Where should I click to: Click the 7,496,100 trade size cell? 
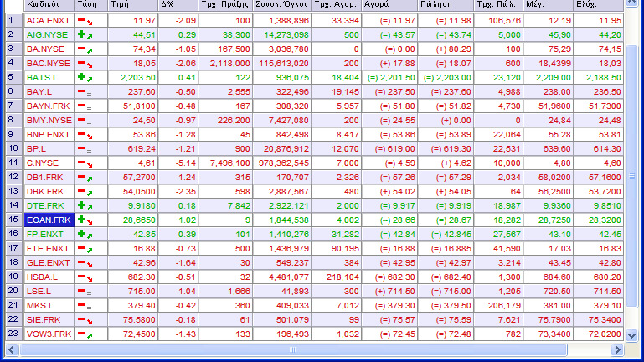click(225, 163)
